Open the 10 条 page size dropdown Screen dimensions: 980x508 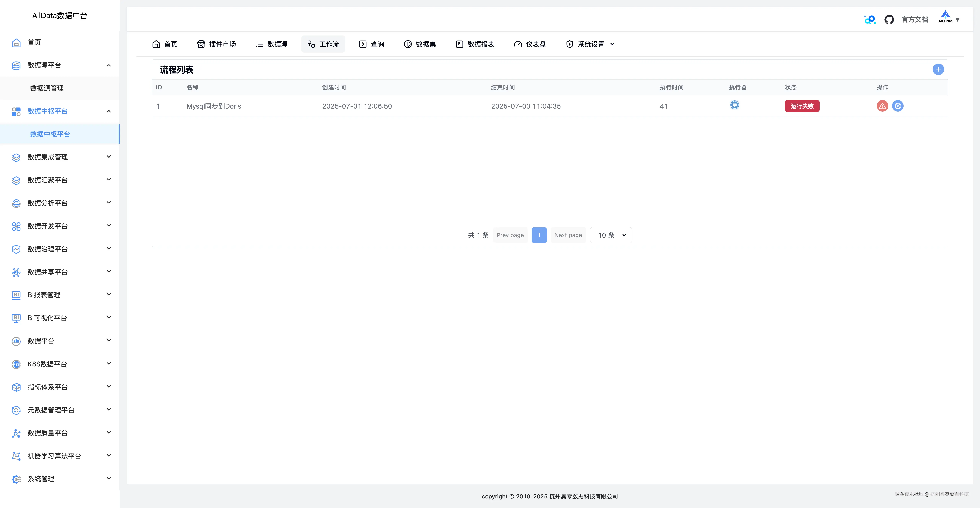click(611, 235)
